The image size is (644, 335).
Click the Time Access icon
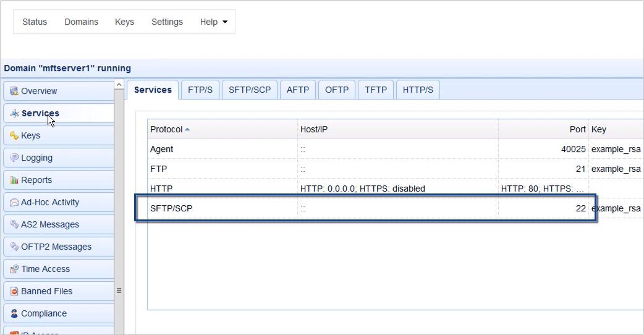pyautogui.click(x=14, y=269)
